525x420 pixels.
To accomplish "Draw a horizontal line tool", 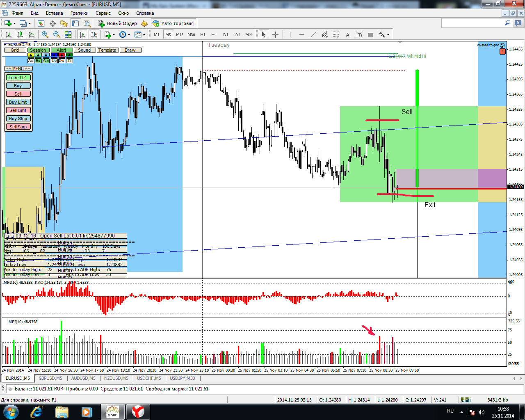I will [302, 34].
